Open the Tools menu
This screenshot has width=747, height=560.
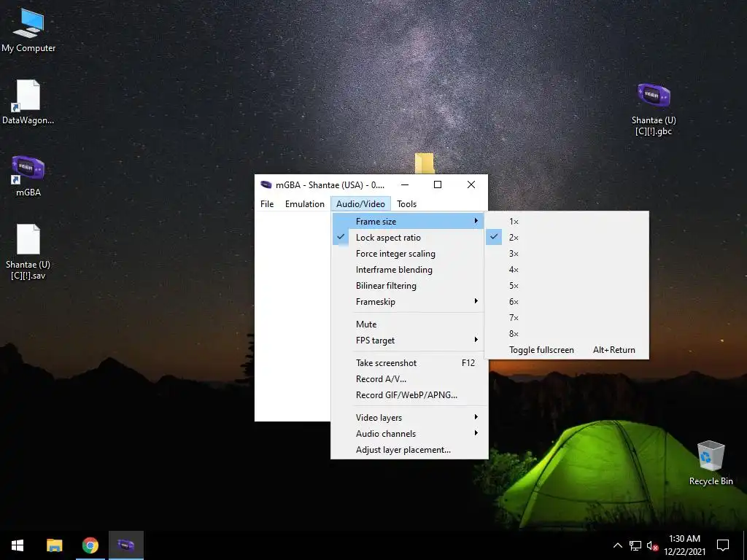click(406, 204)
